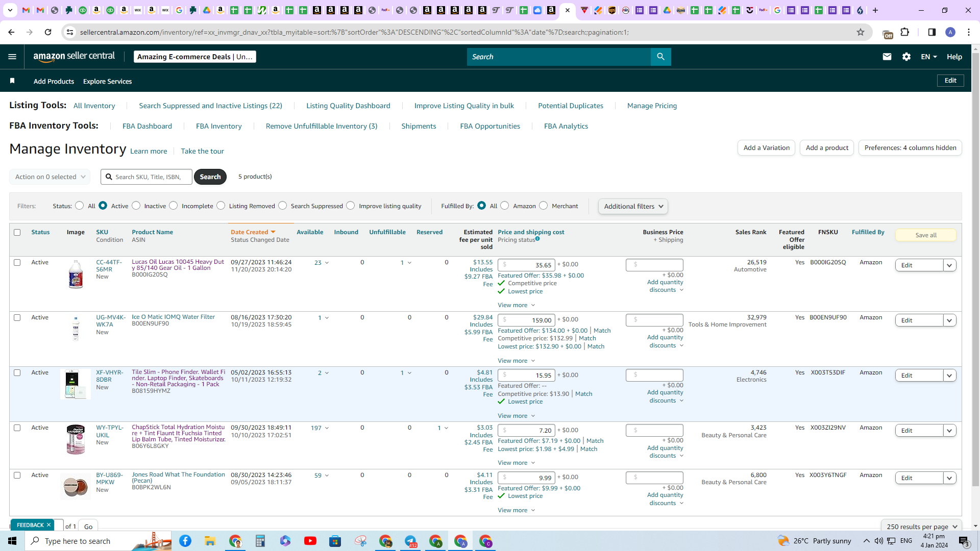Close the feedback tab with X
The height and width of the screenshot is (551, 980).
point(49,525)
